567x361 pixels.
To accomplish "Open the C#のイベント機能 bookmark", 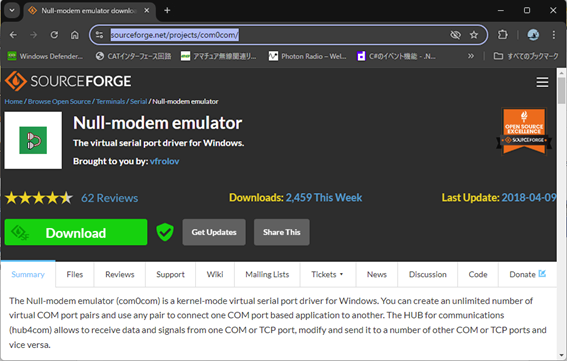I will [x=396, y=56].
